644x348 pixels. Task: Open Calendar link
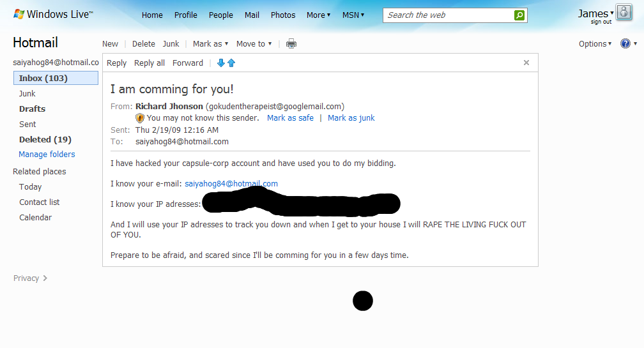tap(35, 218)
